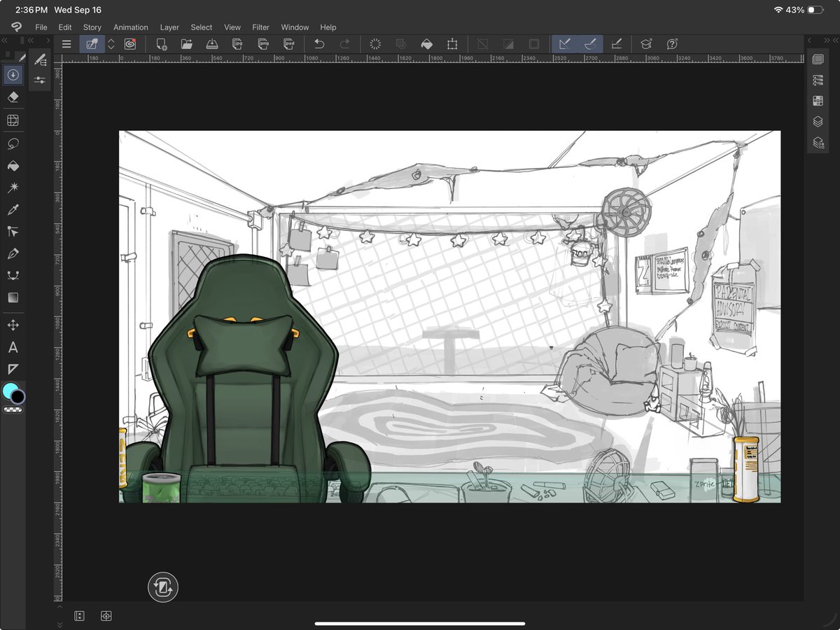Open the Quick Access panel on right dock
The width and height of the screenshot is (840, 630).
(818, 59)
